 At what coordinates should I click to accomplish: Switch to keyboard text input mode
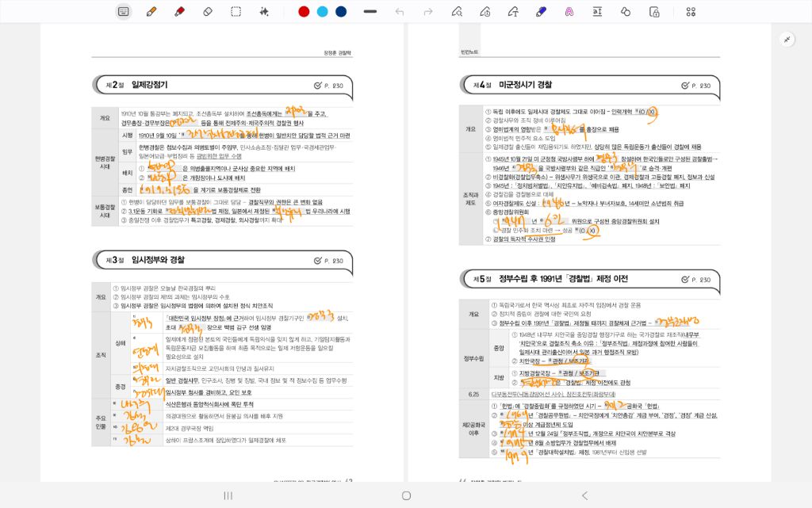(x=123, y=11)
